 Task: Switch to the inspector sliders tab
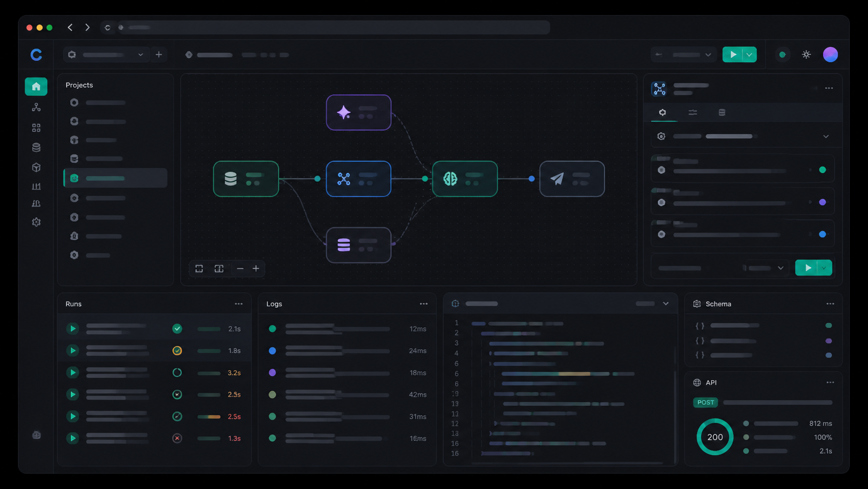click(x=693, y=112)
